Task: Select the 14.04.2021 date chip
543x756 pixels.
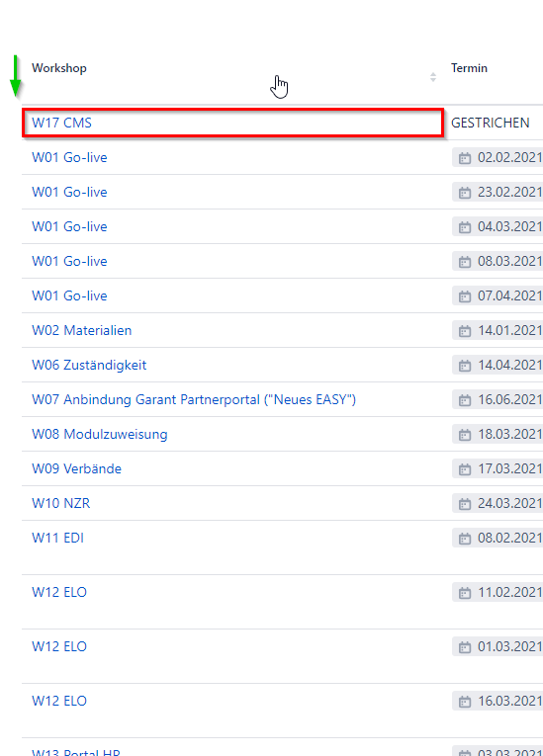Action: pyautogui.click(x=498, y=366)
